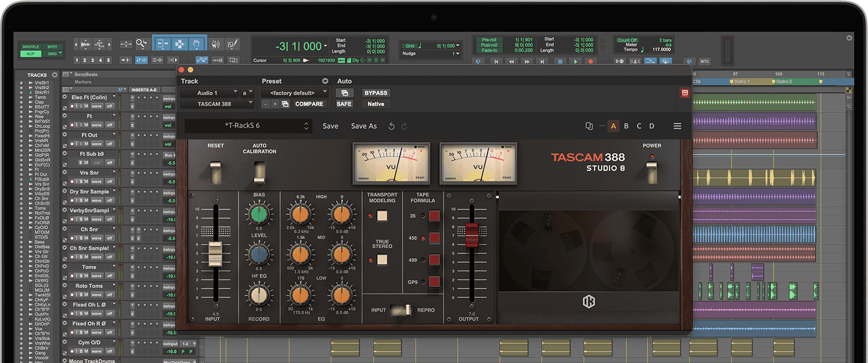868x363 pixels.
Task: Select the Trim tool
Action: [x=163, y=44]
